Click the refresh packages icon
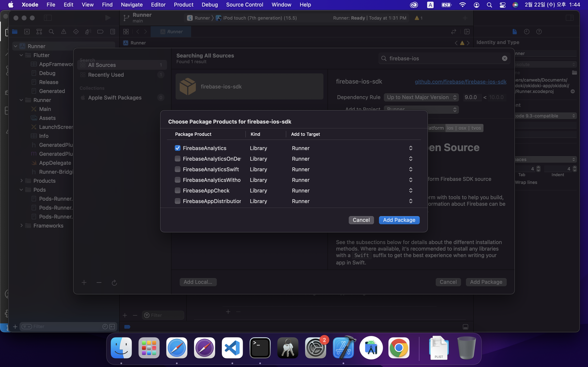The image size is (588, 367). click(114, 283)
